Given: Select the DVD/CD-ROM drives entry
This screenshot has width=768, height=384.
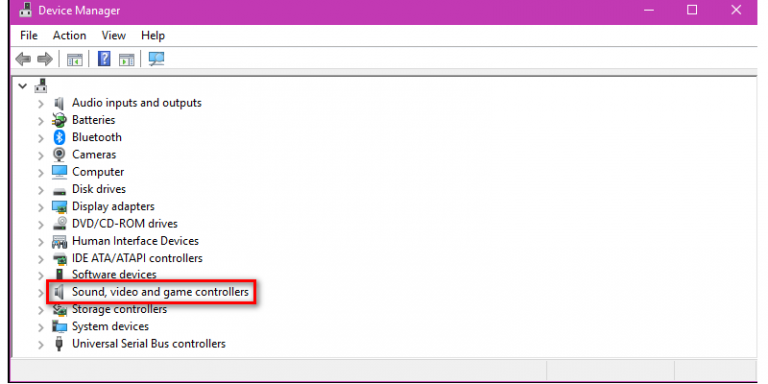Looking at the screenshot, I should [125, 224].
